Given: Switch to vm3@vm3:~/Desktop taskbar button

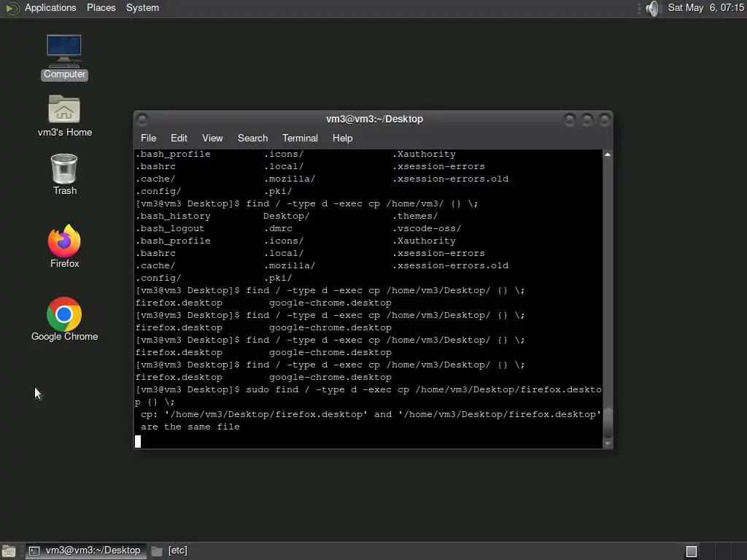Looking at the screenshot, I should [x=86, y=551].
